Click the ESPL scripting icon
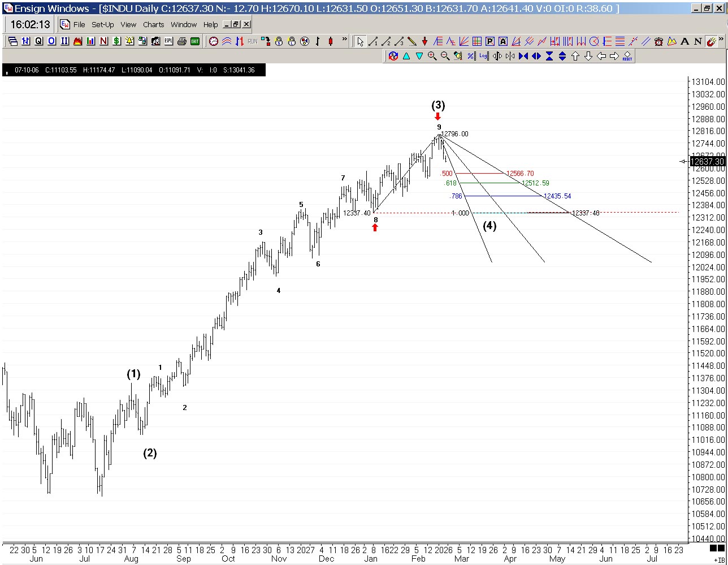This screenshot has height=565, width=728. (168, 41)
